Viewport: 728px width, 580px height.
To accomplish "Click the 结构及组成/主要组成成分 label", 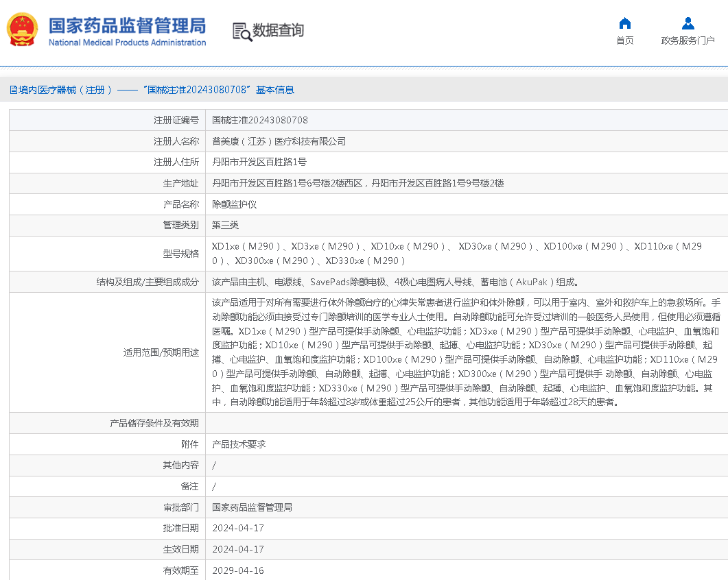I will (x=148, y=282).
